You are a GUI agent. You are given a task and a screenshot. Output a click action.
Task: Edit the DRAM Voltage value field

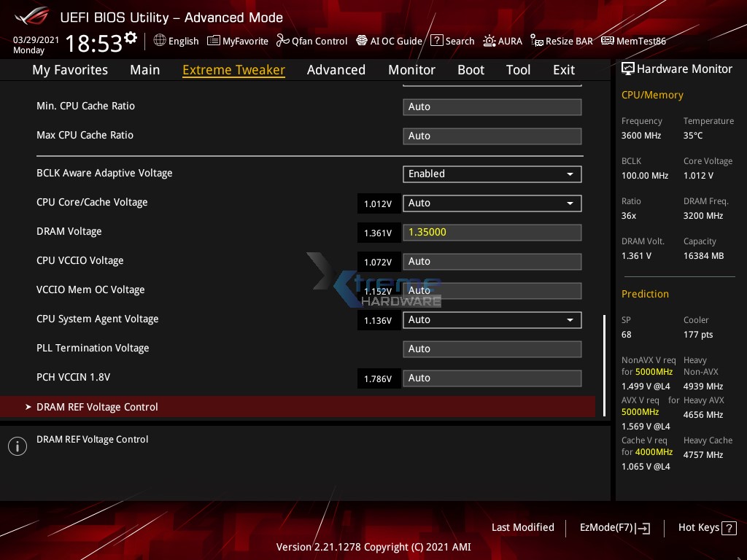pyautogui.click(x=492, y=232)
